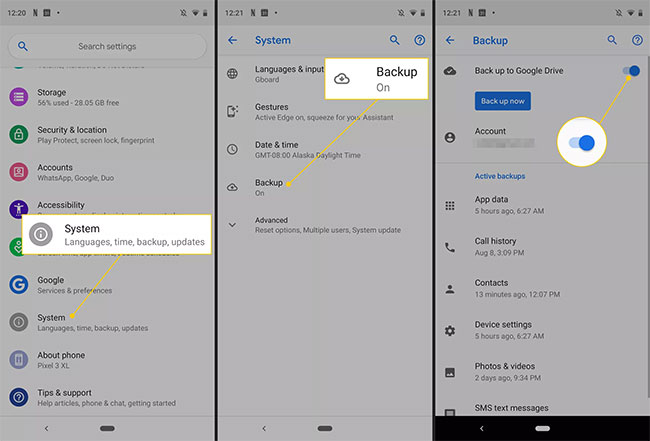Tap cloud icon beside Back up to Google Drive
The image size is (650, 441).
click(450, 71)
